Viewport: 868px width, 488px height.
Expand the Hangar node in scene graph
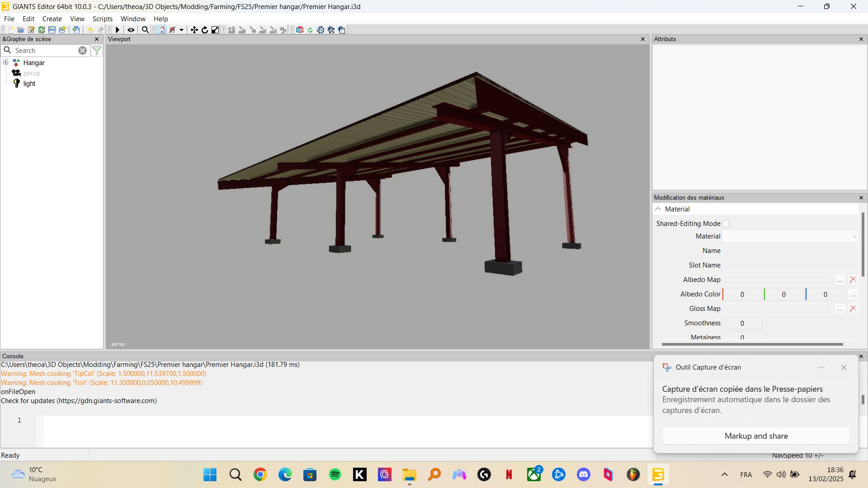(x=5, y=62)
